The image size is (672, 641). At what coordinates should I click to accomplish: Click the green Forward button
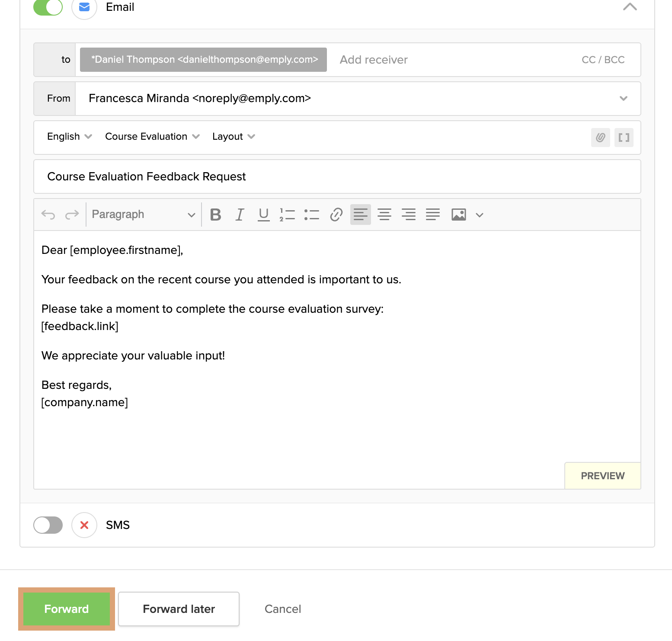(x=67, y=609)
